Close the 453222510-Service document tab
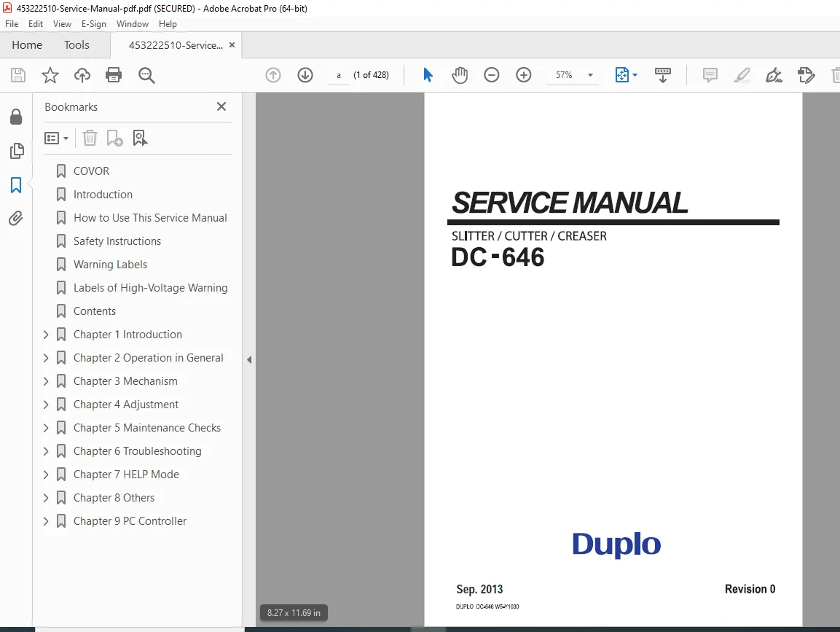 pos(232,45)
